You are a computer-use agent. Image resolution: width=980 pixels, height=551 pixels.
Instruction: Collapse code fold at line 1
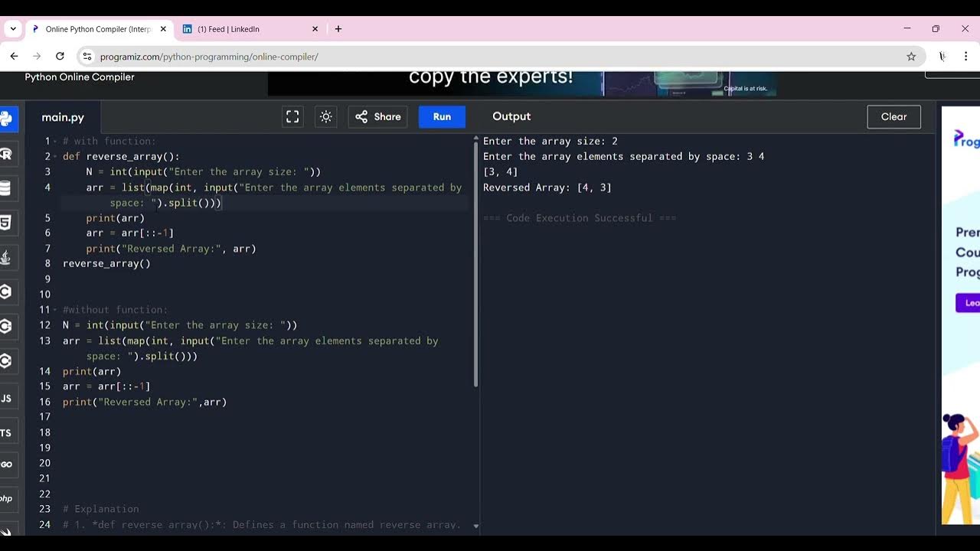tap(55, 142)
